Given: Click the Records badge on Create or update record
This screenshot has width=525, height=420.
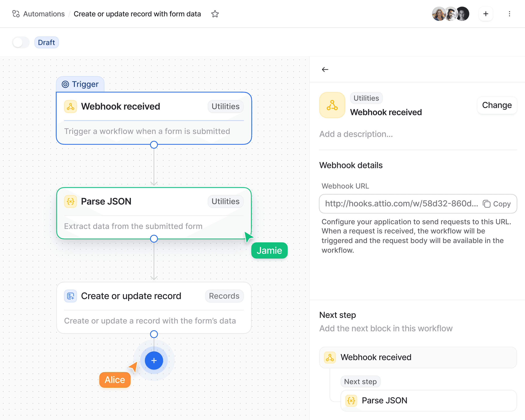Looking at the screenshot, I should [x=224, y=296].
